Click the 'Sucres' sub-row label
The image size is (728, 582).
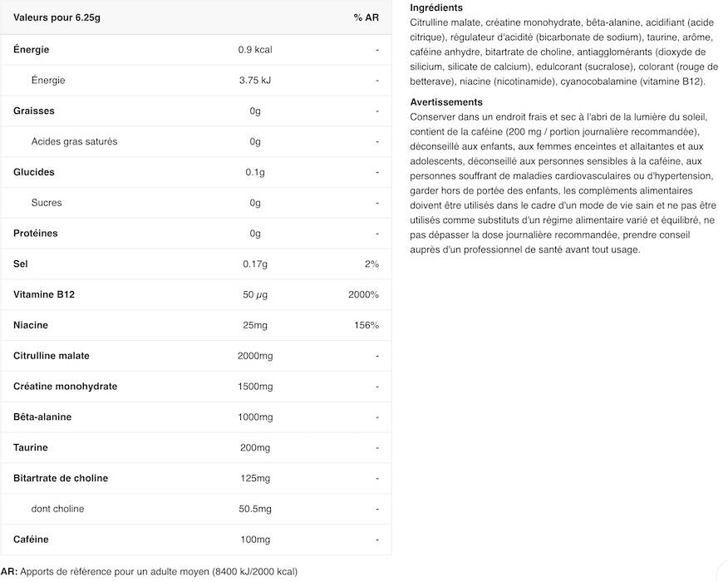pos(47,203)
